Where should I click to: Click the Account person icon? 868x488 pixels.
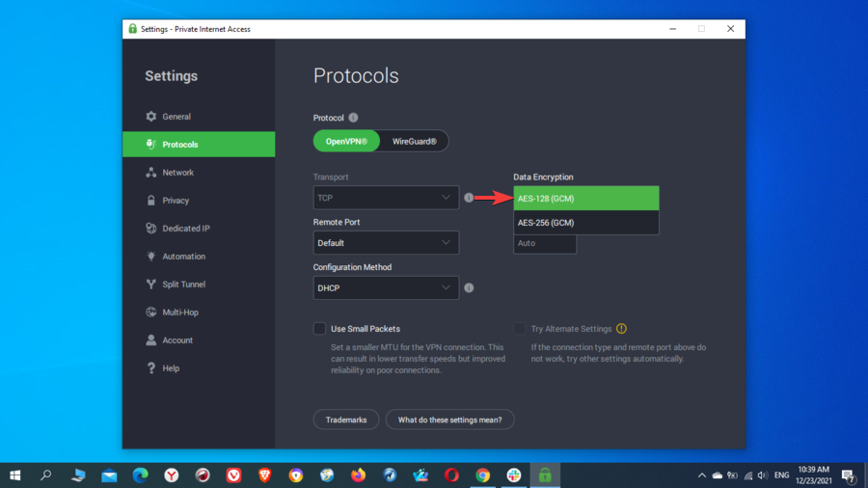click(151, 340)
